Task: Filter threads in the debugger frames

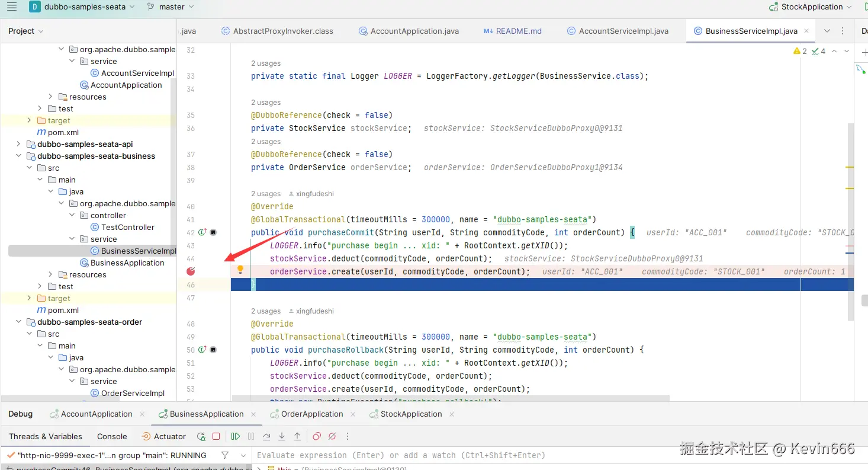Action: [x=225, y=455]
